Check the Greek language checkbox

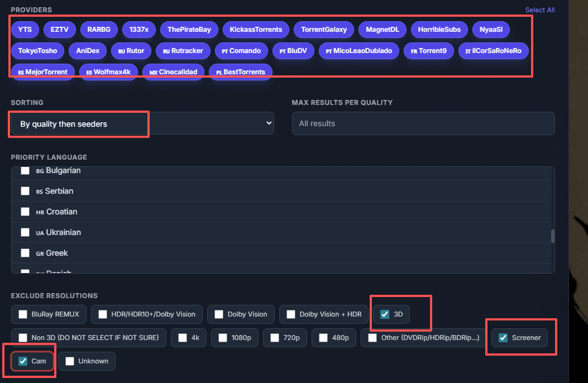[25, 253]
